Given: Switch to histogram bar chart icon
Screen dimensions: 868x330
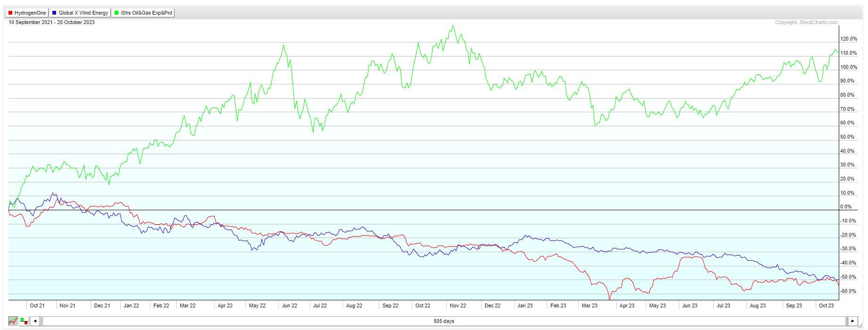Looking at the screenshot, I should point(24,321).
